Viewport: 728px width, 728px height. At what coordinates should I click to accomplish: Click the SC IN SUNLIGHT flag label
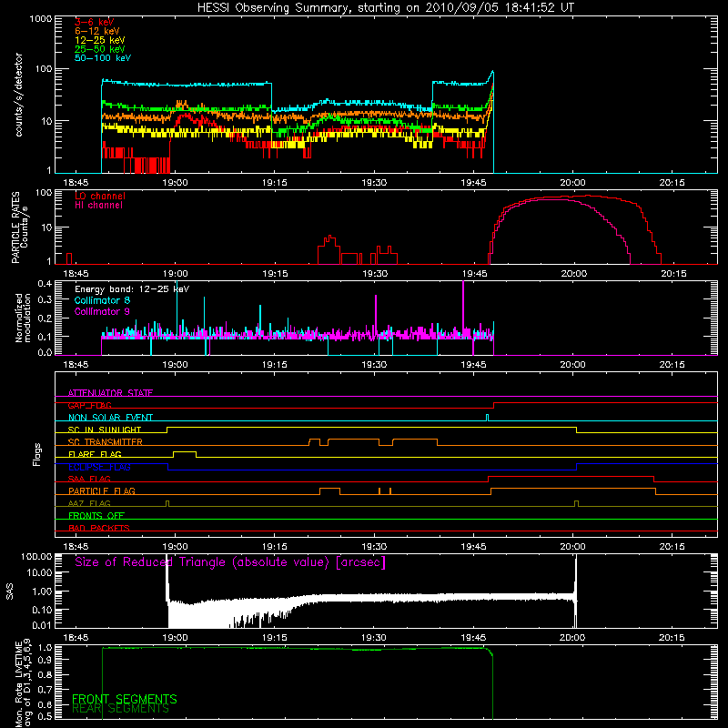point(105,430)
